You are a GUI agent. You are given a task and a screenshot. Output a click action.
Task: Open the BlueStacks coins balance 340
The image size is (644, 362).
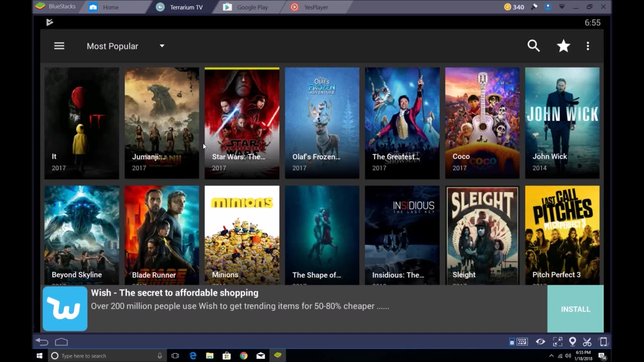point(514,7)
